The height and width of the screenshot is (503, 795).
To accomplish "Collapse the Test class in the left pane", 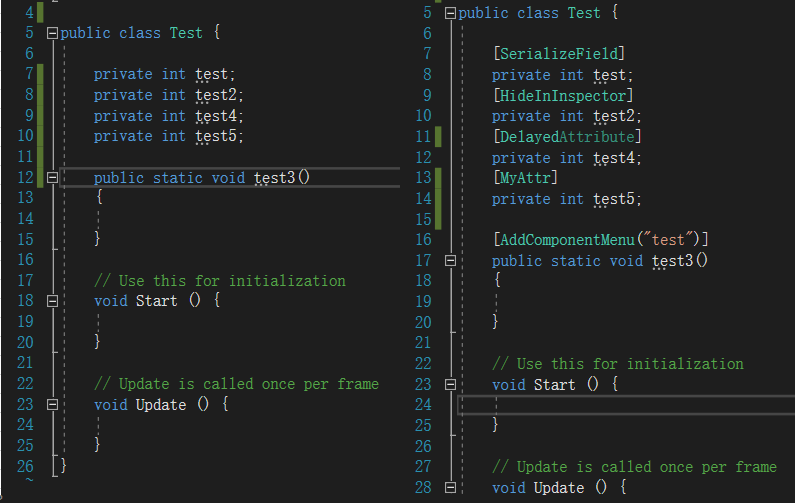I will click(x=52, y=33).
